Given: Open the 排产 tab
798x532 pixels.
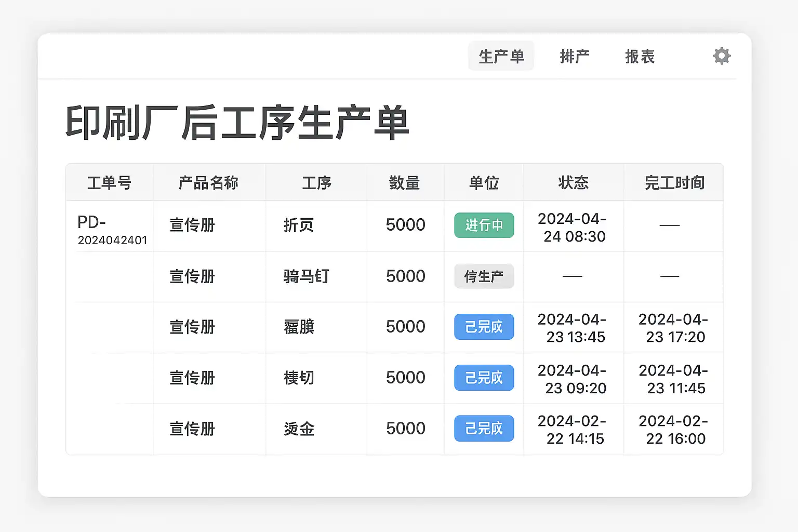Looking at the screenshot, I should pyautogui.click(x=574, y=56).
